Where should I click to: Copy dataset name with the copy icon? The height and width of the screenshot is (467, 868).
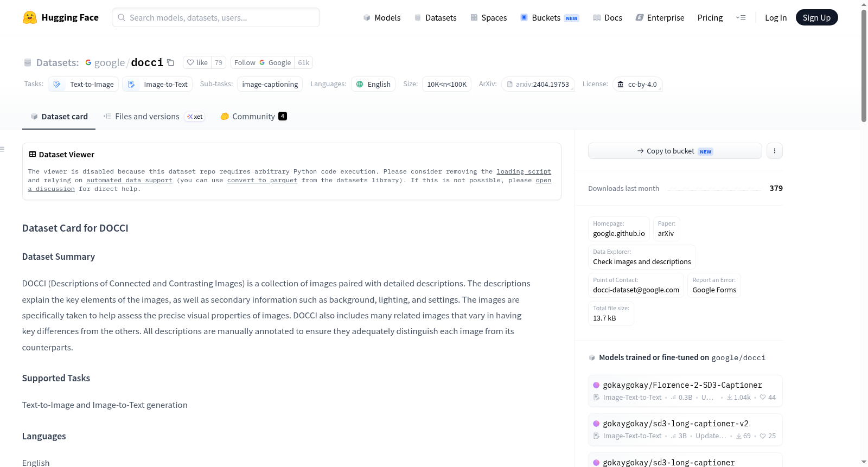click(170, 62)
